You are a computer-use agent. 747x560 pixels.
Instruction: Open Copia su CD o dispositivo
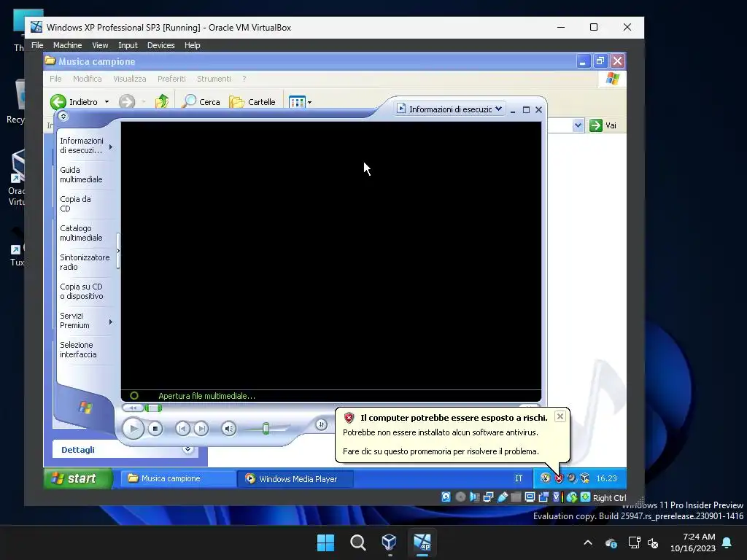tap(82, 292)
